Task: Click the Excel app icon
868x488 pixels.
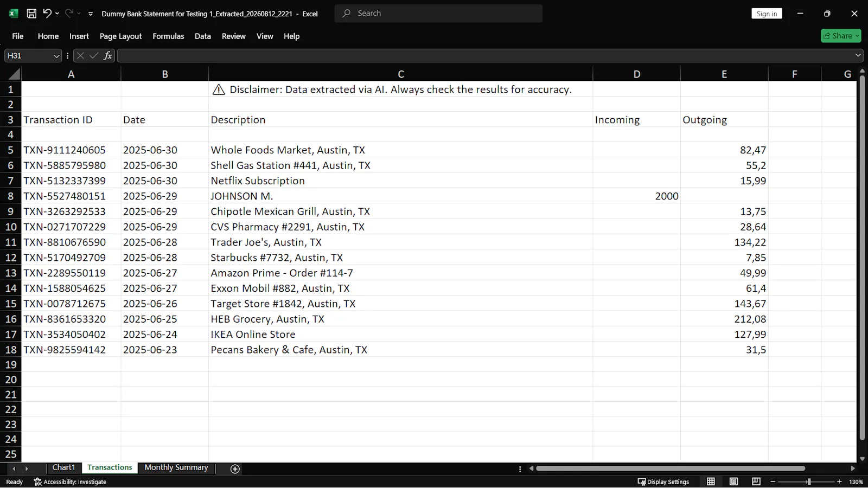Action: point(14,14)
